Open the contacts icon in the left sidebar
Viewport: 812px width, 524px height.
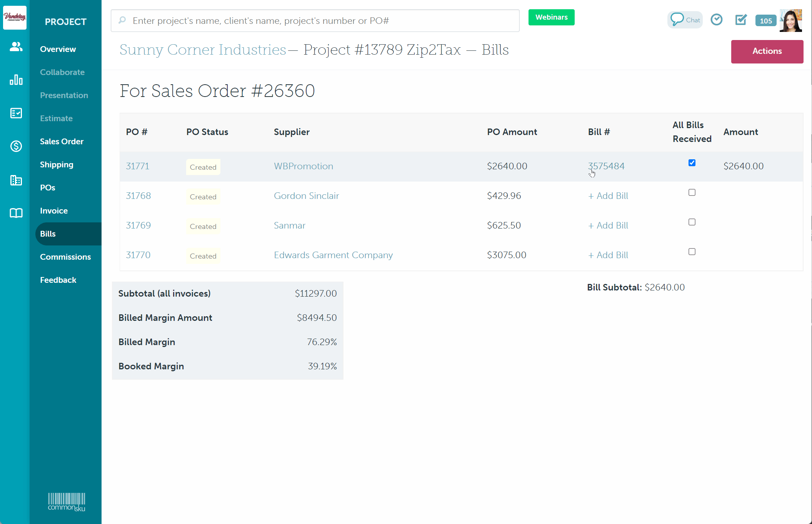15,47
